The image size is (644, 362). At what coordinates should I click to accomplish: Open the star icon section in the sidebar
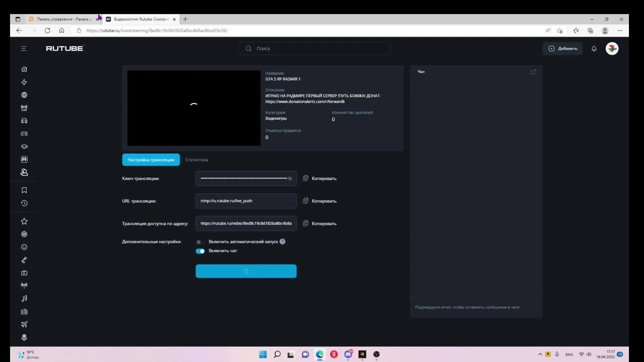(x=24, y=221)
